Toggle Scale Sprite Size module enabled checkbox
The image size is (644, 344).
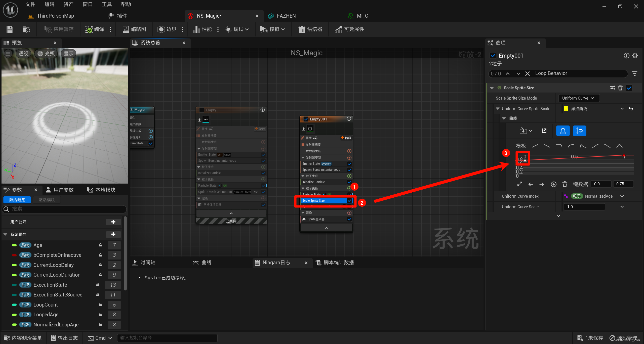pos(350,200)
